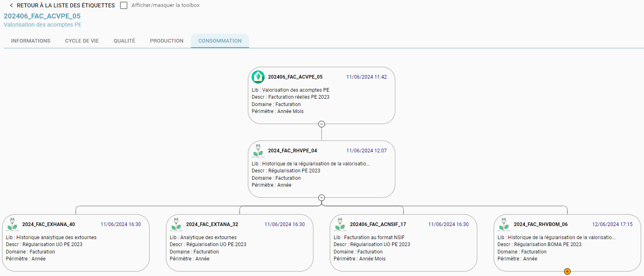Image resolution: width=644 pixels, height=276 pixels.
Task: Toggle the Afficher/masquer la toolbox checkbox
Action: 124,5
